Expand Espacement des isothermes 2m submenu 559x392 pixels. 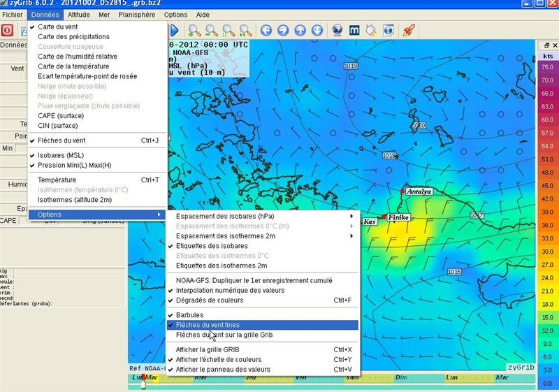(263, 236)
